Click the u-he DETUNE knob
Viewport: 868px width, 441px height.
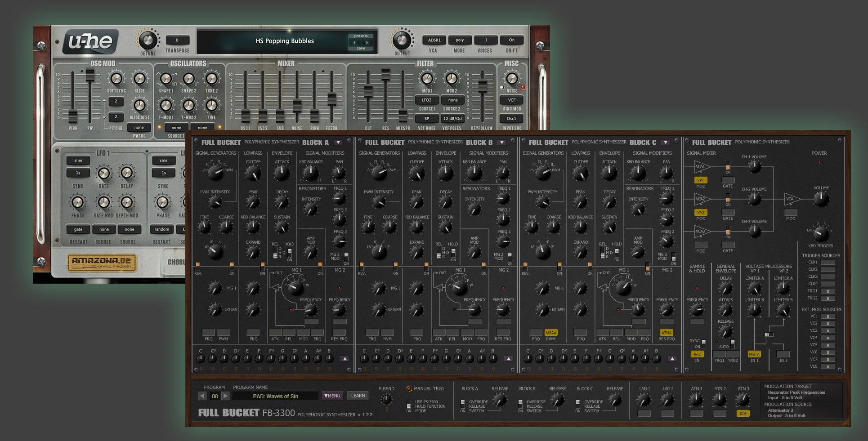coord(148,40)
